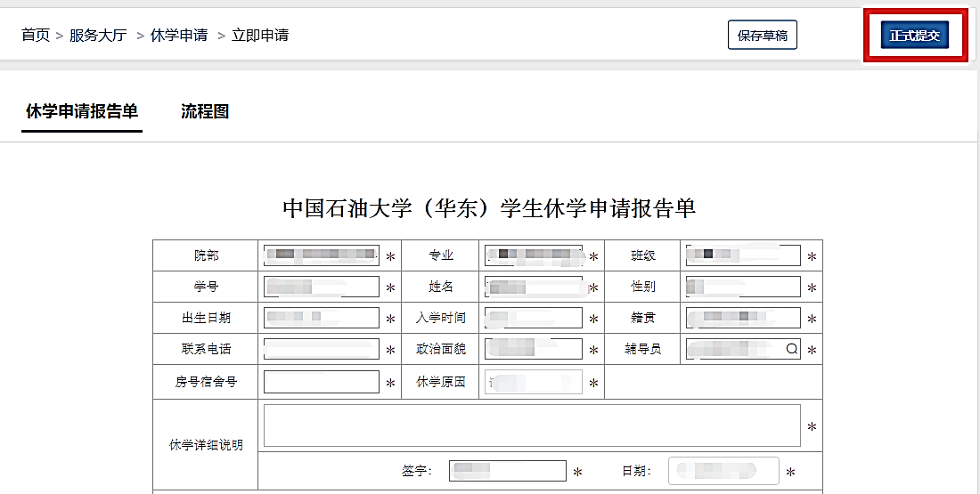Click the 联系电话 input field
This screenshot has height=494, width=980.
(322, 349)
